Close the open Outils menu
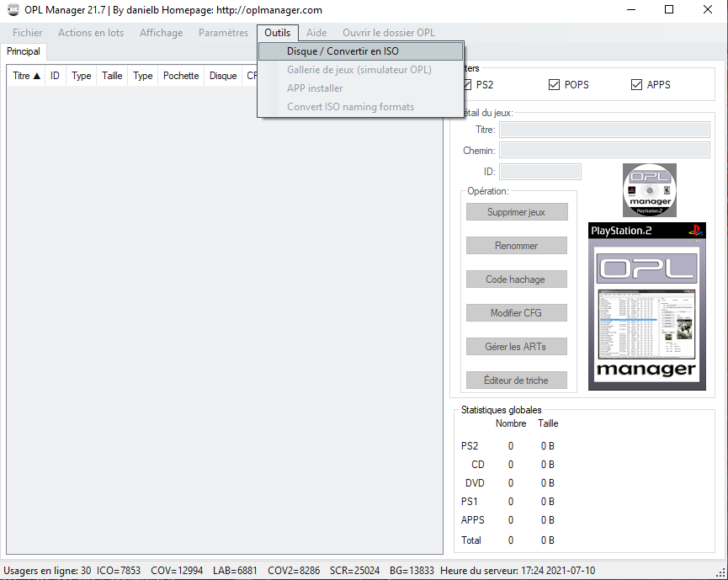Screen dimensions: 728x580 coord(278,33)
